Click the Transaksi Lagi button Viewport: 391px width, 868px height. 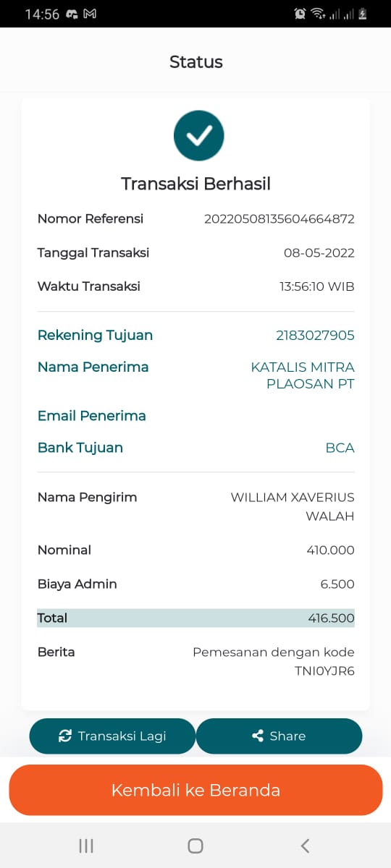[112, 736]
